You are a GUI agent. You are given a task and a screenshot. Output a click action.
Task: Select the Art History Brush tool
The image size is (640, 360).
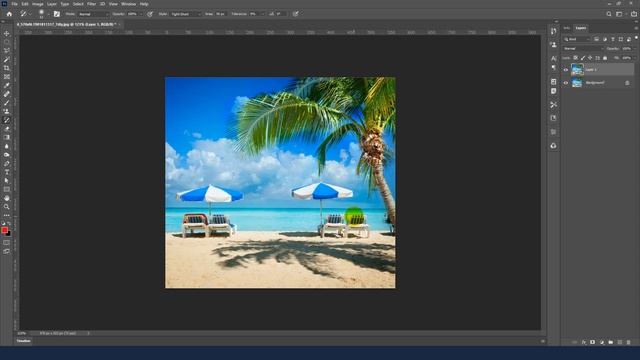pos(7,120)
